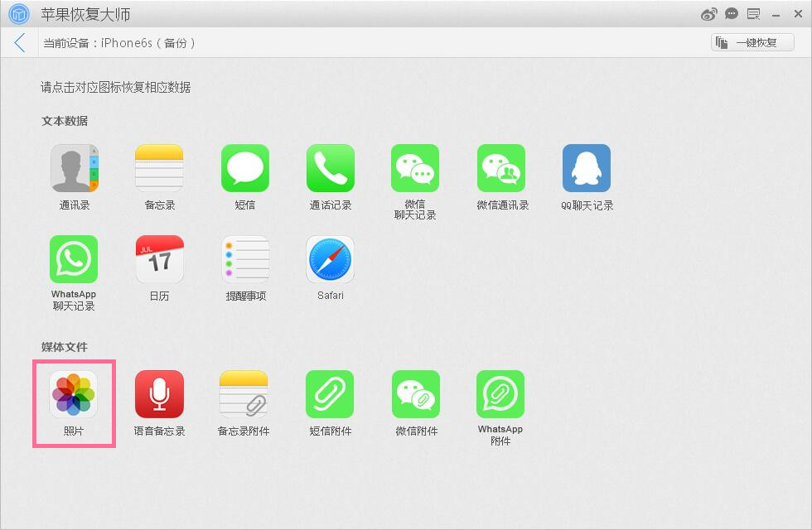The height and width of the screenshot is (530, 812).
Task: Open WhatsApp聊天记录 recovery
Action: (x=74, y=258)
